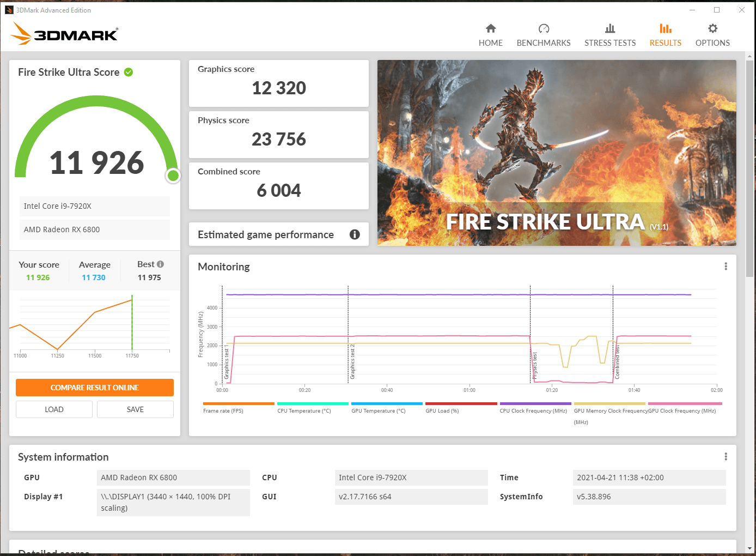
Task: Click the info icon beside Best score
Action: [x=160, y=264]
